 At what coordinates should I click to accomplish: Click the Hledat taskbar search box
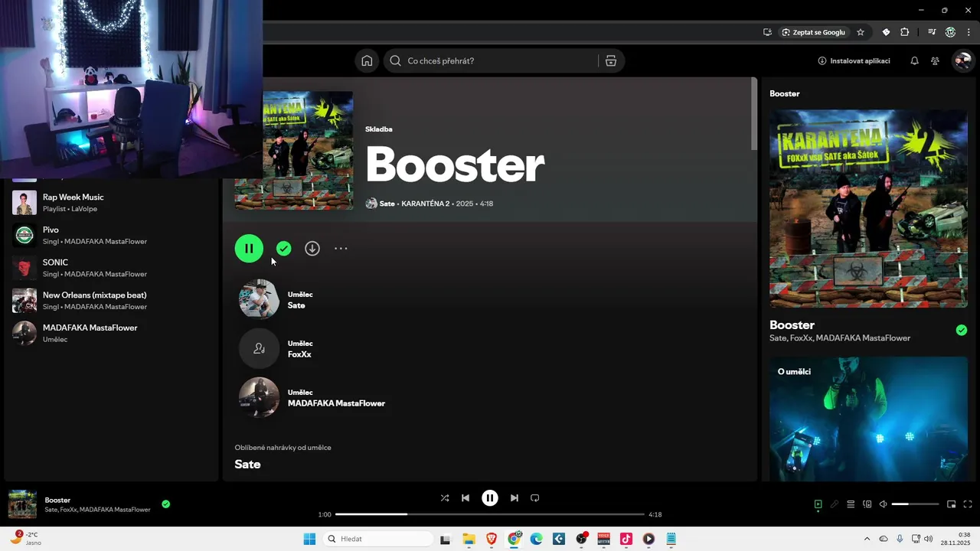coord(378,539)
